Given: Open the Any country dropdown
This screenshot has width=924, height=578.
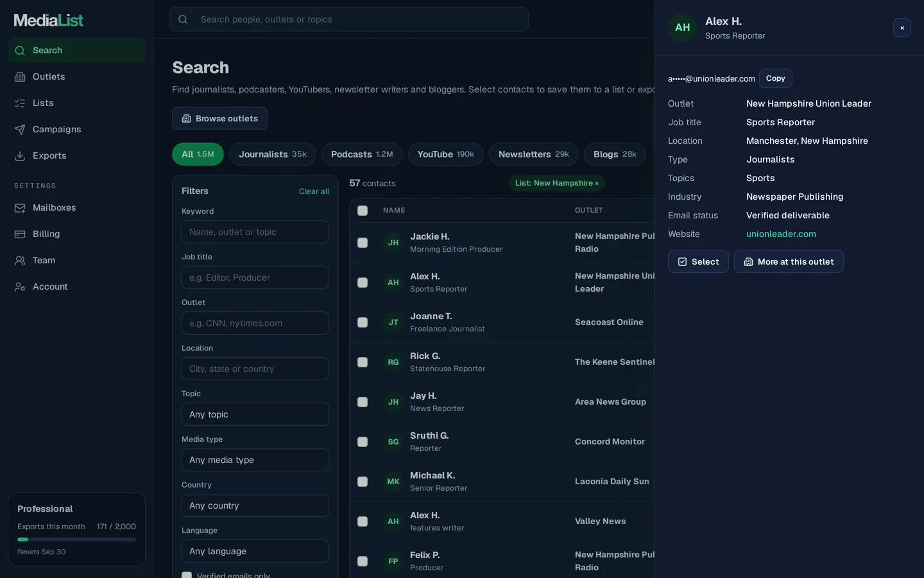Looking at the screenshot, I should tap(255, 505).
